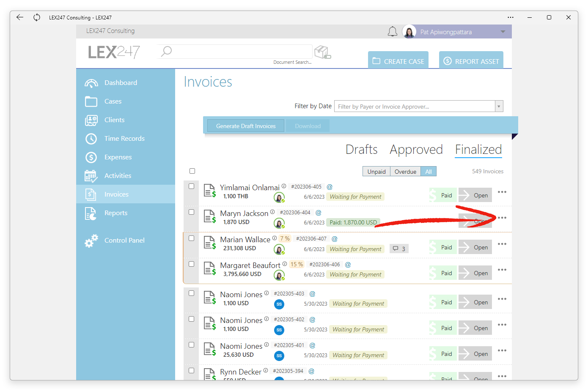Check the Yimlamai Onlamai invoice checkbox
The height and width of the screenshot is (391, 588).
(x=192, y=186)
